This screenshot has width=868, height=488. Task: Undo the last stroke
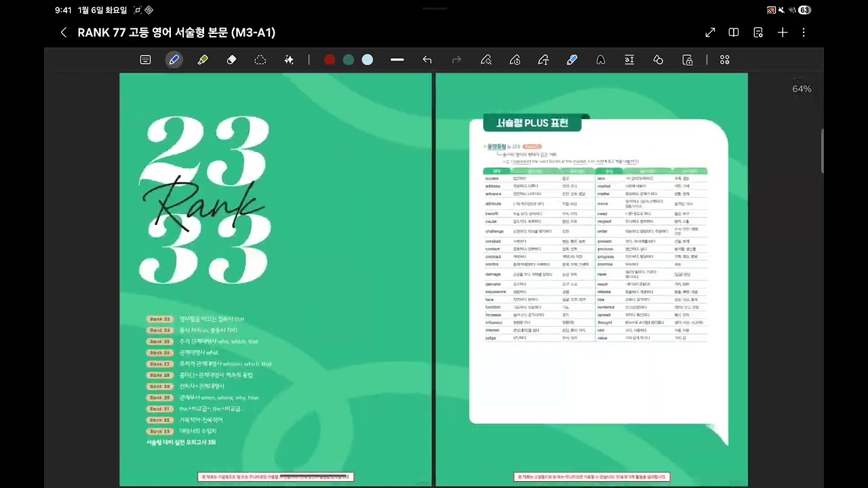(427, 60)
